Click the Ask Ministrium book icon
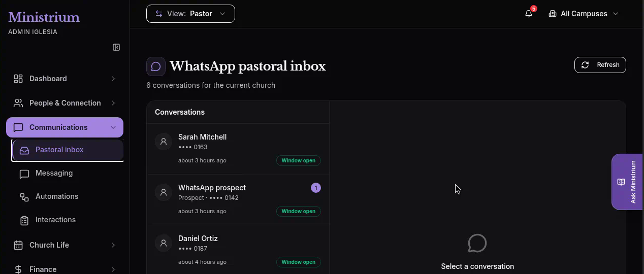 [621, 182]
